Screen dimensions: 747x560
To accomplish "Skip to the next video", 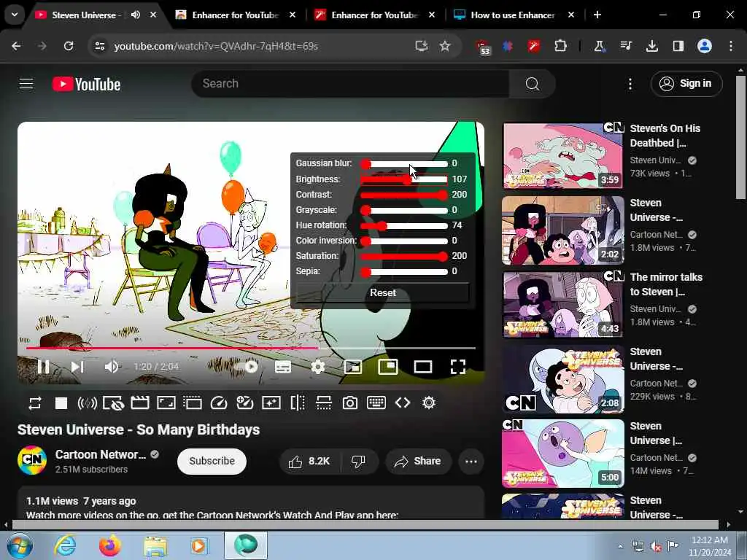I will point(77,367).
